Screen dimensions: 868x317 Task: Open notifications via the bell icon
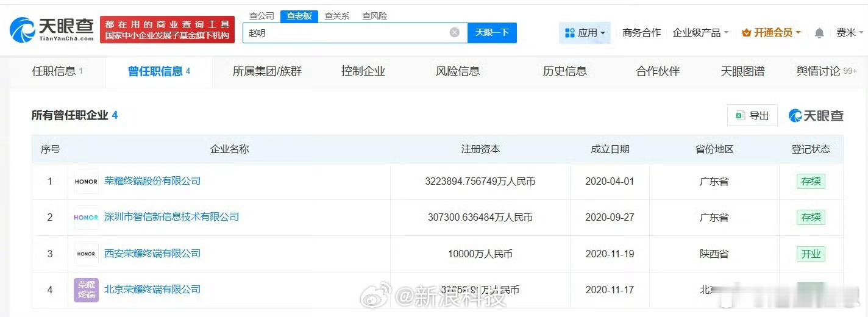(819, 33)
